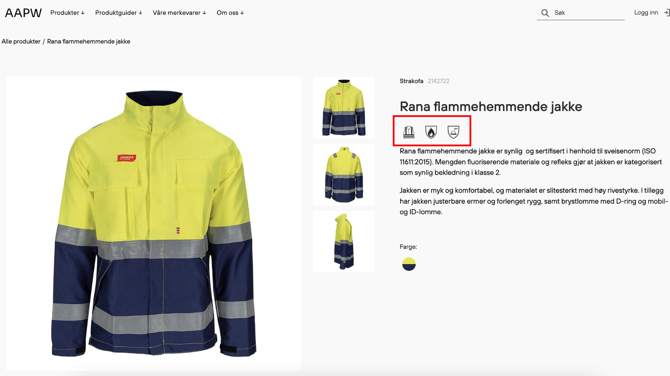This screenshot has height=376, width=670.
Task: Click the Rana flammehemmende jakke heading
Action: (x=491, y=106)
